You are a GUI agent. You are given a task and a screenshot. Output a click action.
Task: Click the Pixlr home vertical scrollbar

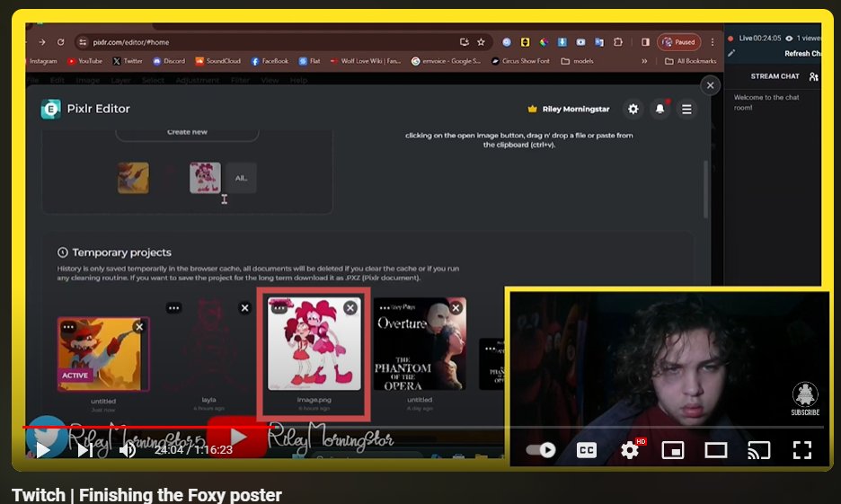click(x=706, y=190)
